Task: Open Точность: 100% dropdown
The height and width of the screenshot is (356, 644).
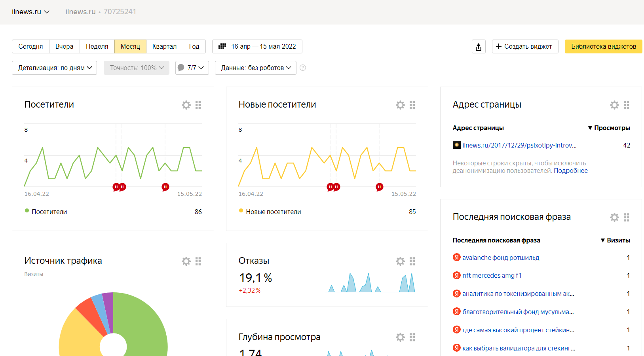Action: point(137,68)
